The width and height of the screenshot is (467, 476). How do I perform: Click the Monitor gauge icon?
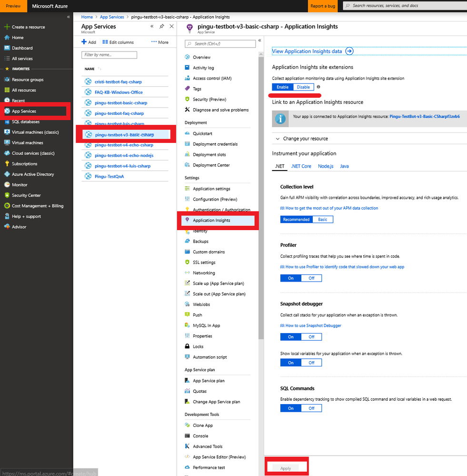7,185
